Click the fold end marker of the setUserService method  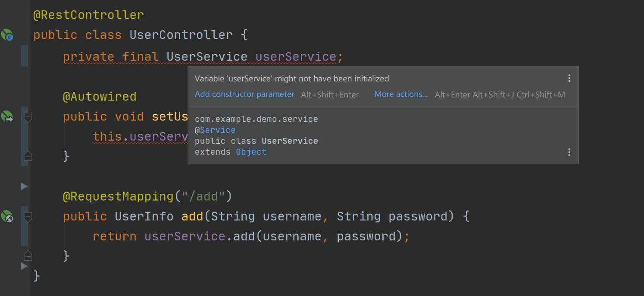28,156
